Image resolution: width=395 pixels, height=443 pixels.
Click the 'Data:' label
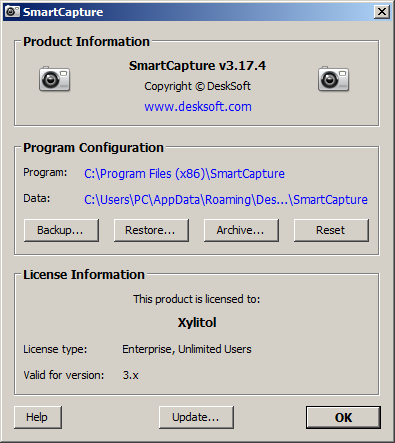[x=36, y=199]
